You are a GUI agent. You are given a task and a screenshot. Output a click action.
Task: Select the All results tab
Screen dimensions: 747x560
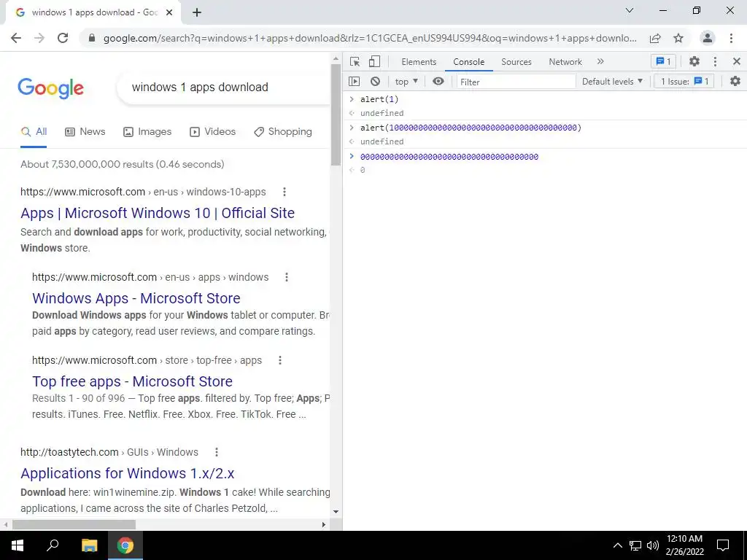point(34,132)
